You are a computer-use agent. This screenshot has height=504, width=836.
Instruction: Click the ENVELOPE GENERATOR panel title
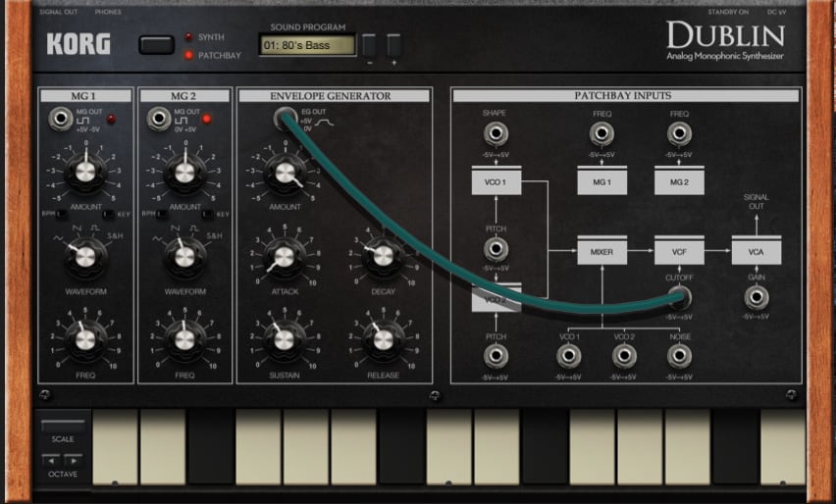(334, 96)
